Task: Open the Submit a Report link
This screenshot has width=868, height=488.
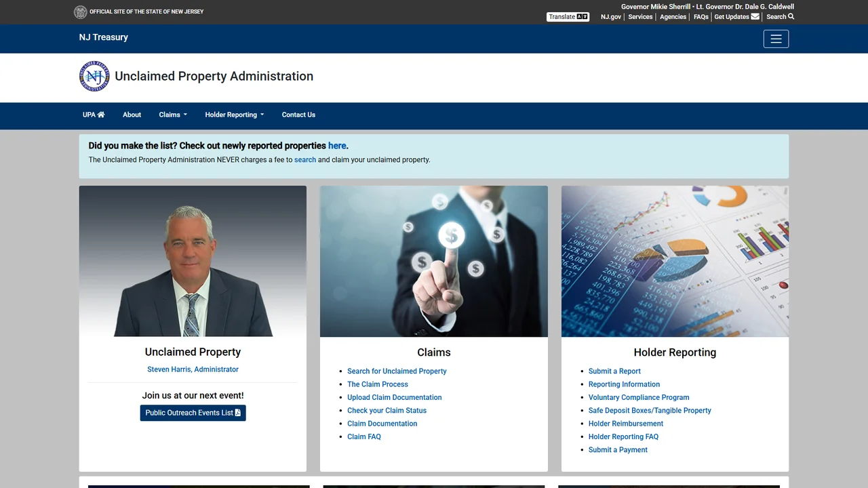Action: pyautogui.click(x=614, y=371)
